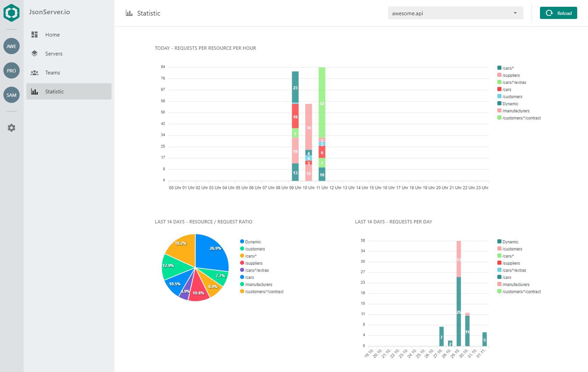This screenshot has height=372, width=588.
Task: Click the Servers layers icon
Action: [34, 53]
